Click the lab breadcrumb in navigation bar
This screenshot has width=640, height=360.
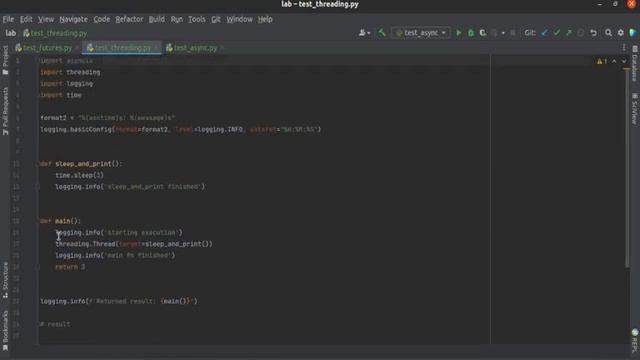pyautogui.click(x=11, y=33)
